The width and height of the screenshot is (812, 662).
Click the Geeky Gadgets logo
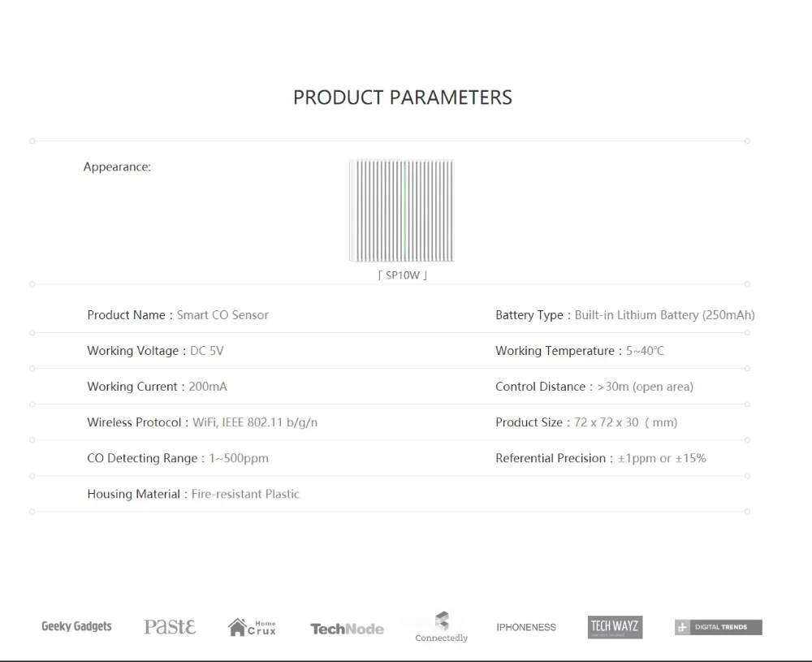(x=76, y=626)
